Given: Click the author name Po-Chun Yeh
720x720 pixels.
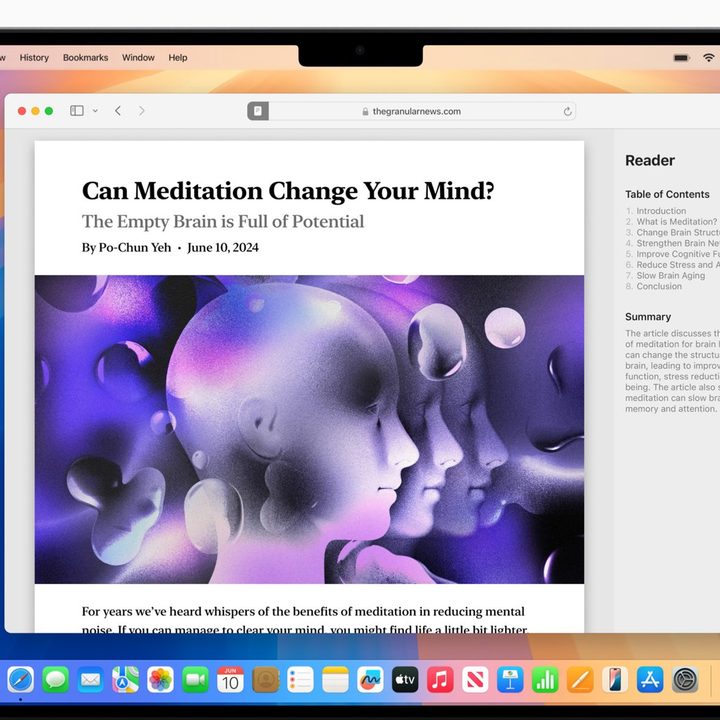Looking at the screenshot, I should pyautogui.click(x=135, y=248).
